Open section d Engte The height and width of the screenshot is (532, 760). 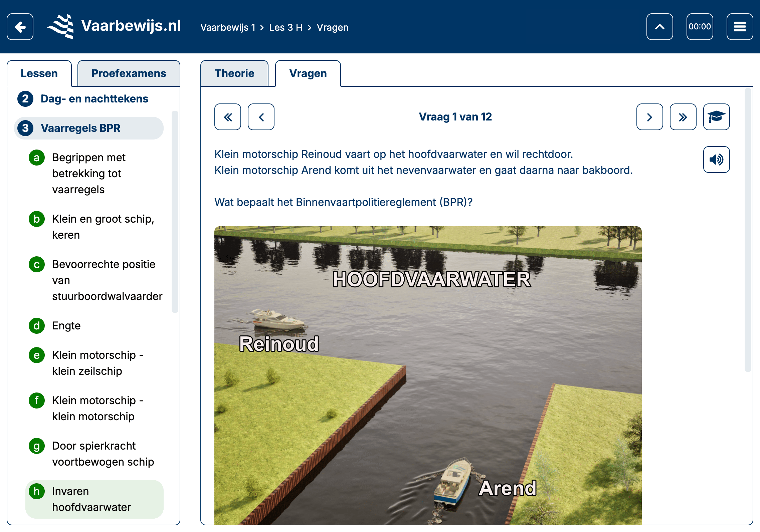[66, 326]
